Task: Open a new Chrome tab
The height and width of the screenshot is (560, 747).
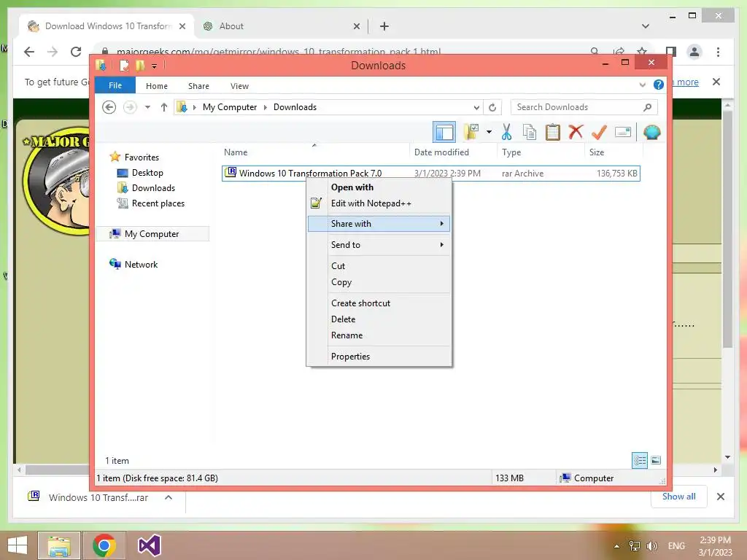Action: pyautogui.click(x=384, y=26)
